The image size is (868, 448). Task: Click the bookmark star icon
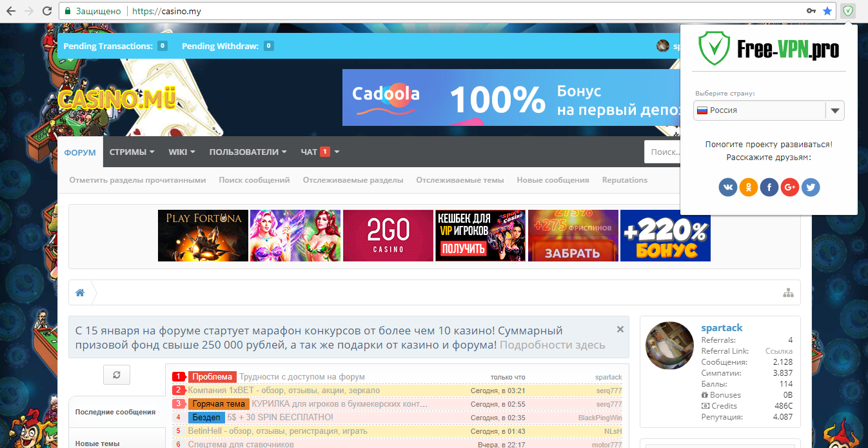click(x=827, y=11)
